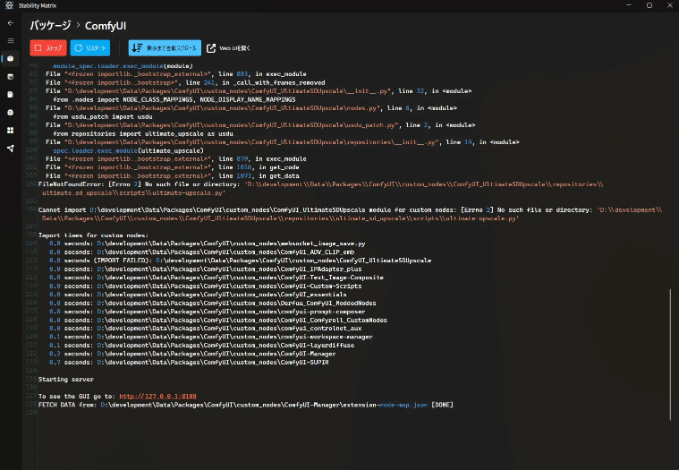Click the ComfyUI_IPAdapter_plus line
The height and width of the screenshot is (470, 679).
pyautogui.click(x=205, y=269)
